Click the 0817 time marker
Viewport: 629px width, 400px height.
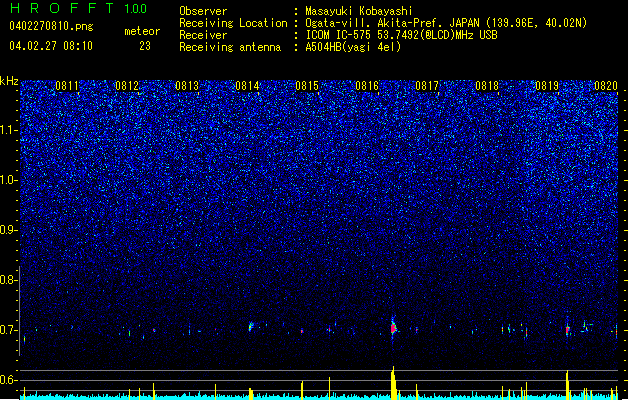pyautogui.click(x=427, y=86)
